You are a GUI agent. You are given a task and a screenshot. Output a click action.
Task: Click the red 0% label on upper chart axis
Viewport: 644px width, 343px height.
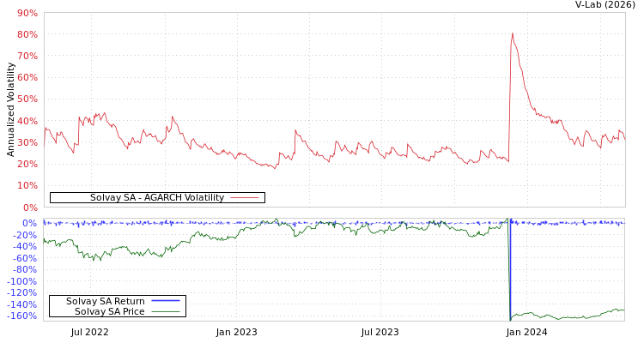pyautogui.click(x=29, y=208)
